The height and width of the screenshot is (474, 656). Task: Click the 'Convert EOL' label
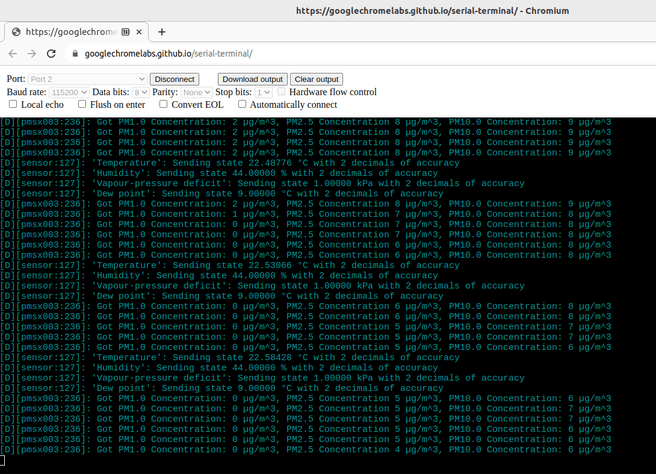point(197,105)
